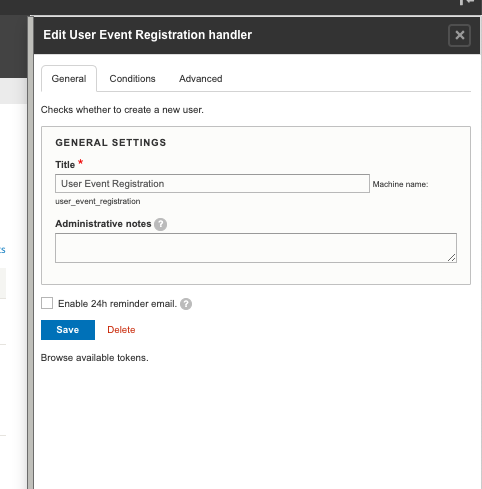
Task: Open the Conditions tab
Action: point(132,79)
